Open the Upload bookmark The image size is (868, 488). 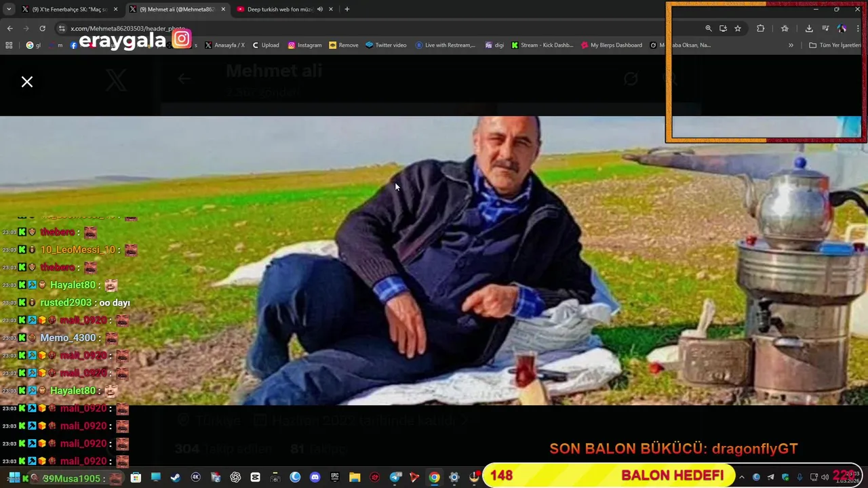pos(265,45)
